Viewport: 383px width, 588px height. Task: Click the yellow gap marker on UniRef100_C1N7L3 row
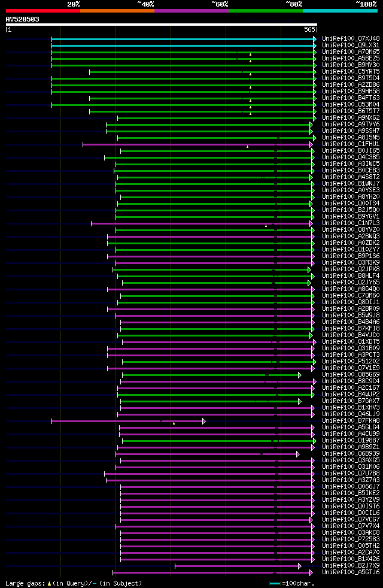266,226
